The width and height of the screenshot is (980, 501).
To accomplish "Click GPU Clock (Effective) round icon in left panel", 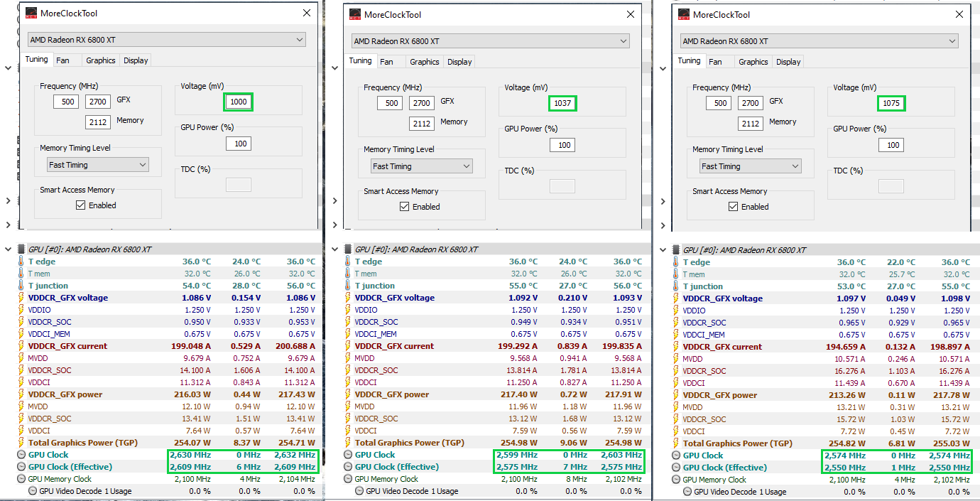I will (x=21, y=467).
